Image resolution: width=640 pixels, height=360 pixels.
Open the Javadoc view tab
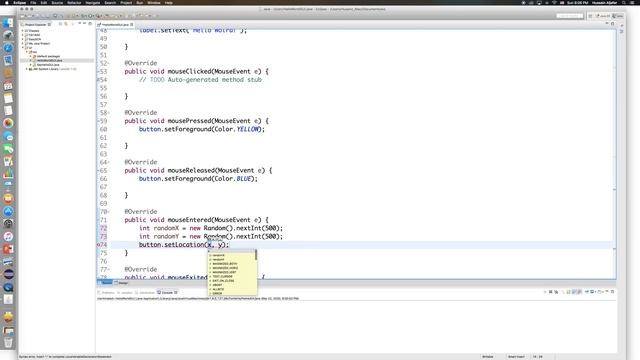pyautogui.click(x=125, y=292)
